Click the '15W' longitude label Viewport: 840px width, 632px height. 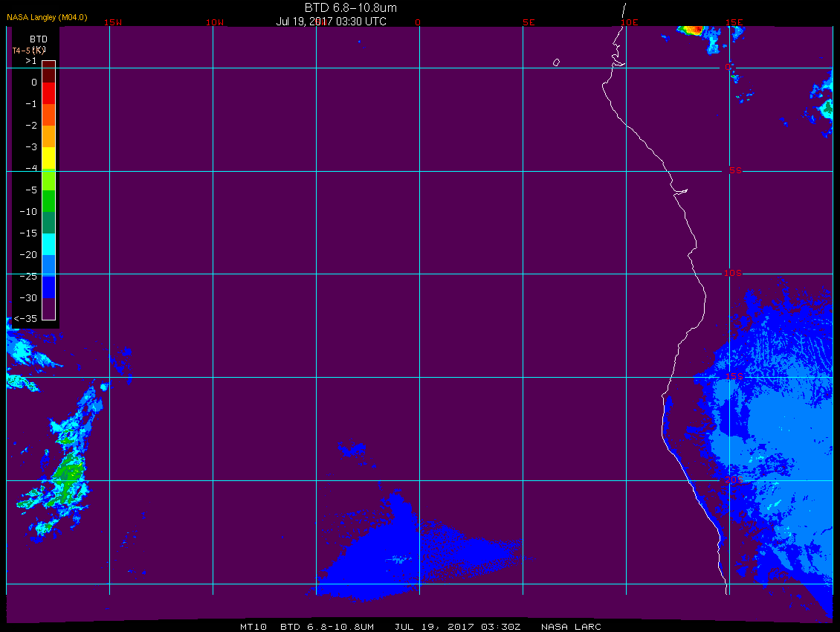[113, 22]
